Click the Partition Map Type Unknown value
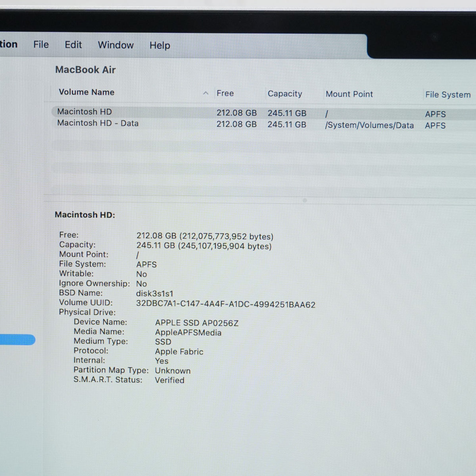The width and height of the screenshot is (476, 476). [173, 370]
